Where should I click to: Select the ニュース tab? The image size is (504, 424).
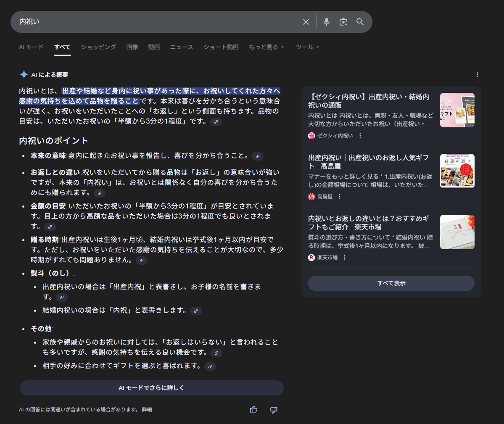[x=182, y=47]
